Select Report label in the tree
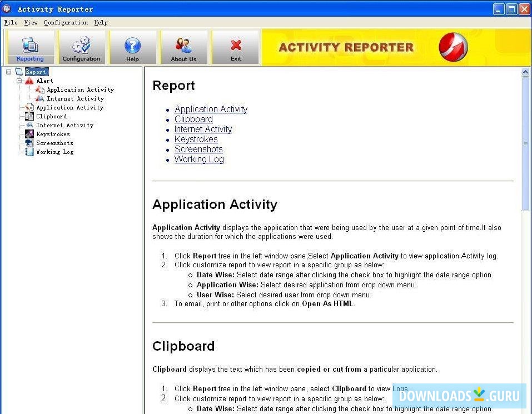 pyautogui.click(x=36, y=72)
